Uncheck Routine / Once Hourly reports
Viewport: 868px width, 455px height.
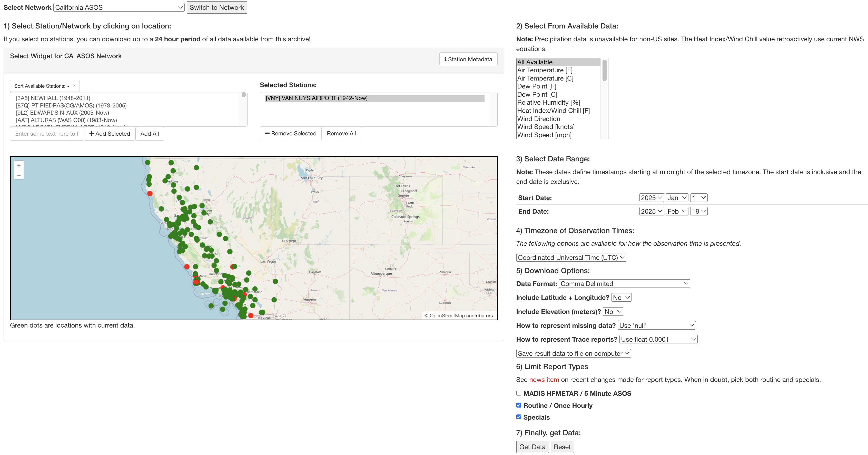[519, 405]
